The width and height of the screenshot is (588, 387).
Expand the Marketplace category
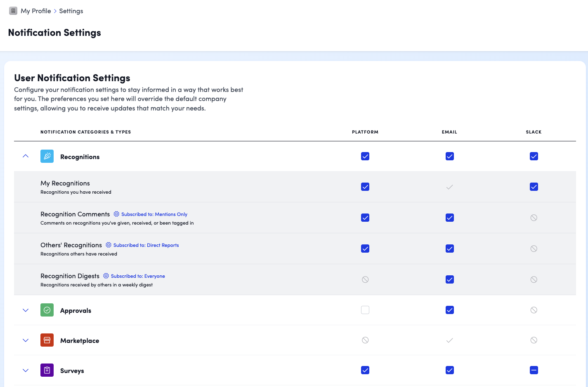(x=26, y=340)
